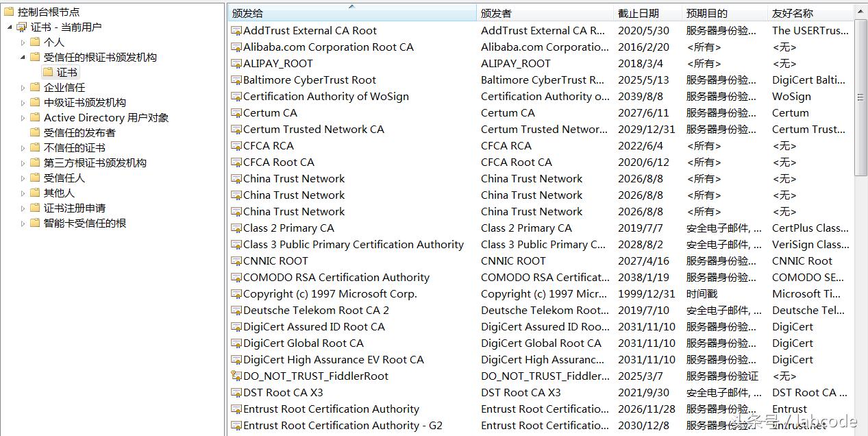Collapse the 受信任的根证书颁发机构 node
This screenshot has width=868, height=436.
pos(23,58)
